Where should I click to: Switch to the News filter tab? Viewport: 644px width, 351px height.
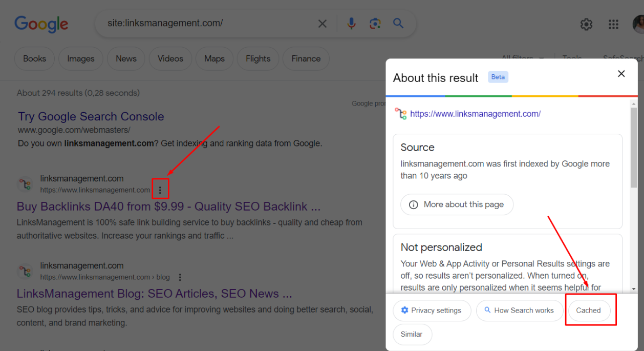(126, 59)
